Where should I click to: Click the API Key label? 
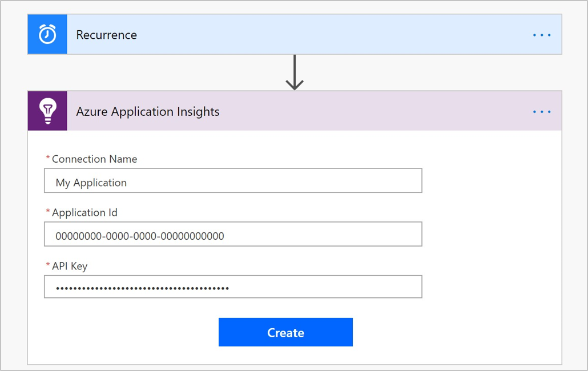tap(70, 266)
